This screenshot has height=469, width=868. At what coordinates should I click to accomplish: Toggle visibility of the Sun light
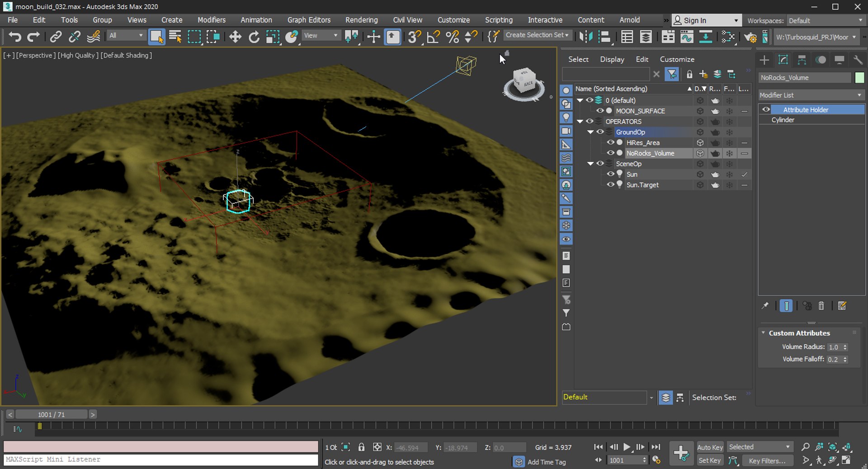click(610, 174)
